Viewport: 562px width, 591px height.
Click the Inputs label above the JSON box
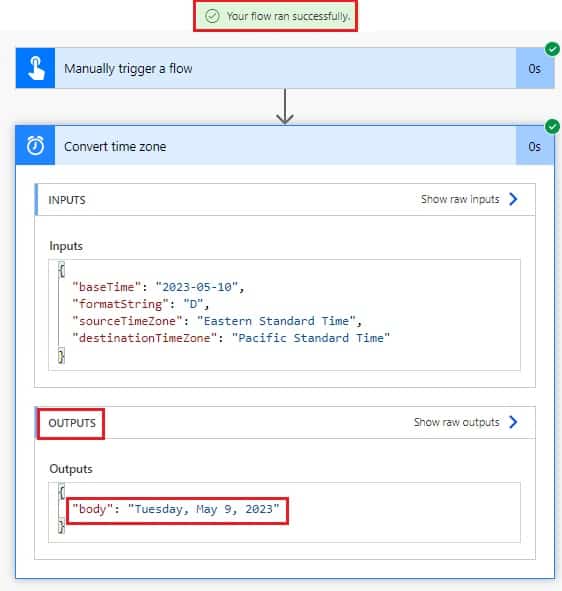click(66, 246)
